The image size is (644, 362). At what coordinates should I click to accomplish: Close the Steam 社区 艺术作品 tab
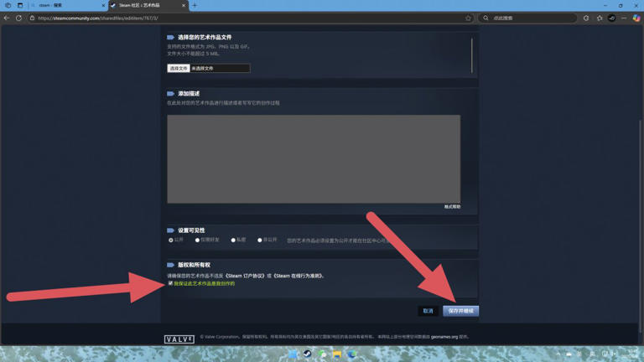coord(184,5)
